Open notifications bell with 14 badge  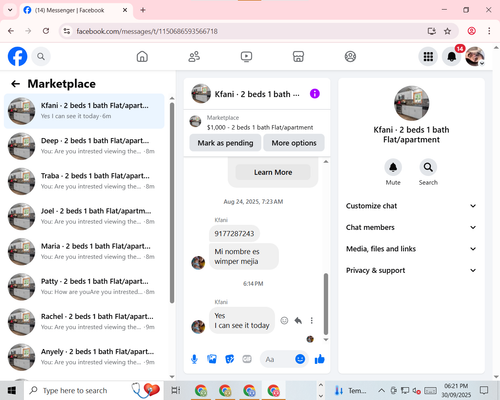[x=452, y=57]
